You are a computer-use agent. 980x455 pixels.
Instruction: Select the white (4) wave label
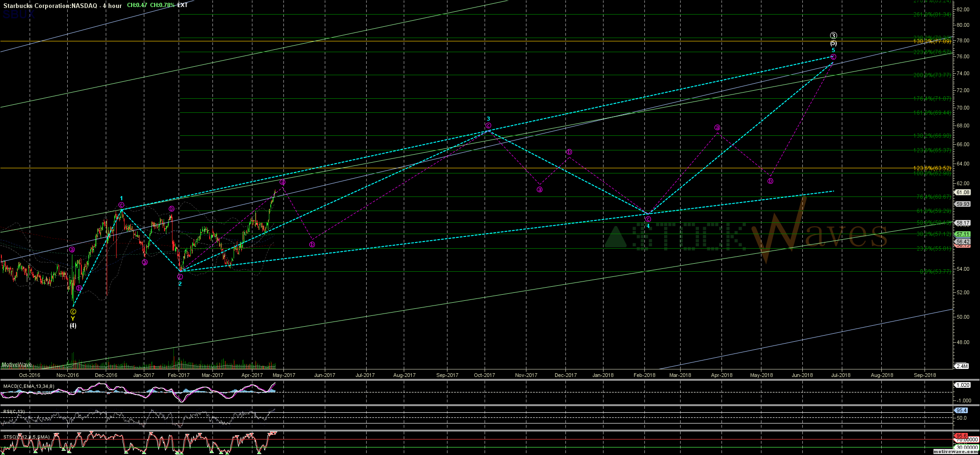pos(73,325)
